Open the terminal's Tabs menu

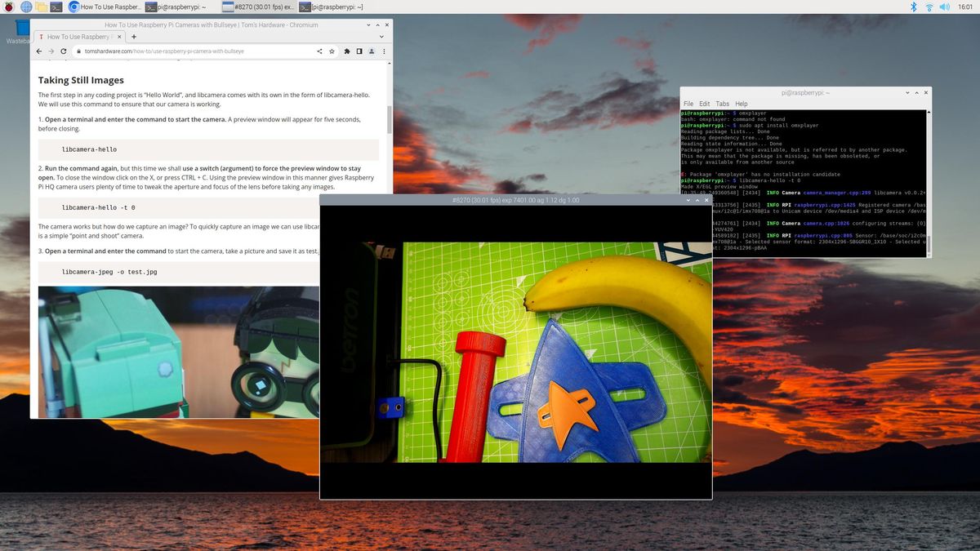coord(722,104)
